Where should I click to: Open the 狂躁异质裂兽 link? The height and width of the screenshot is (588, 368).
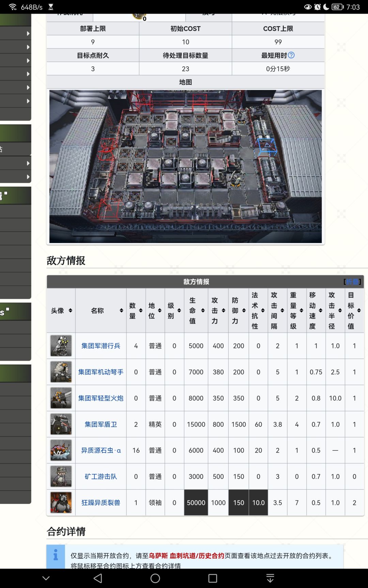101,503
